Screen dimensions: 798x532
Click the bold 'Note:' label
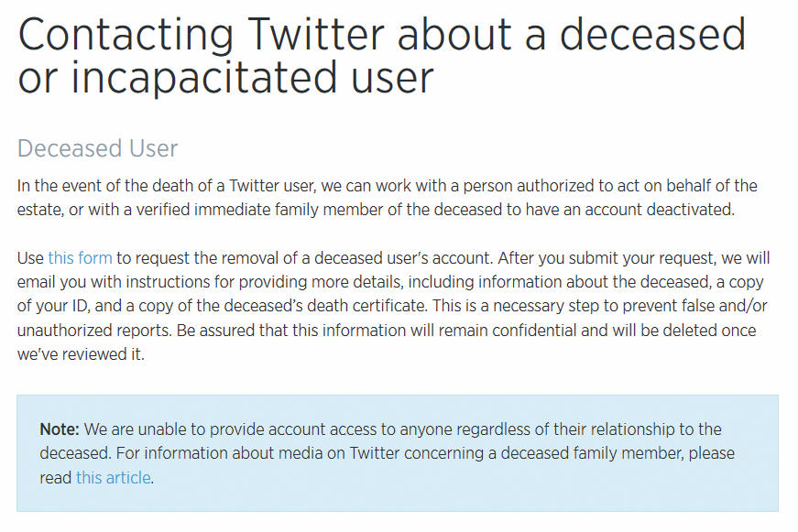60,429
